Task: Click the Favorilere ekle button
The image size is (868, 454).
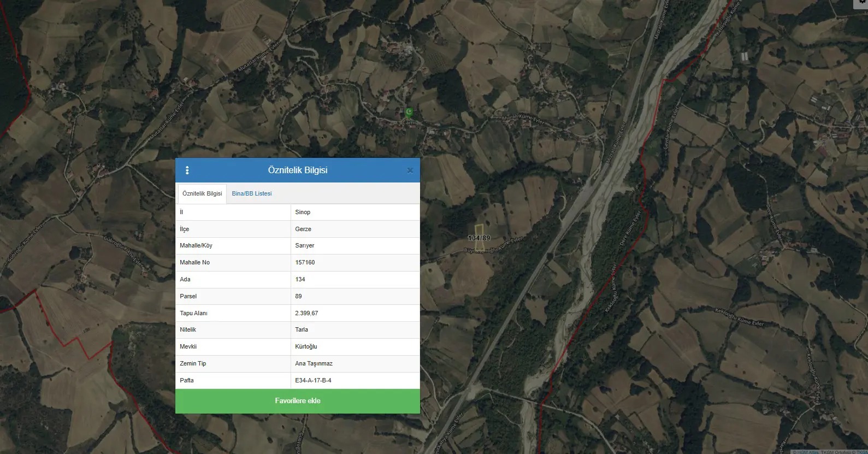Action: tap(298, 401)
